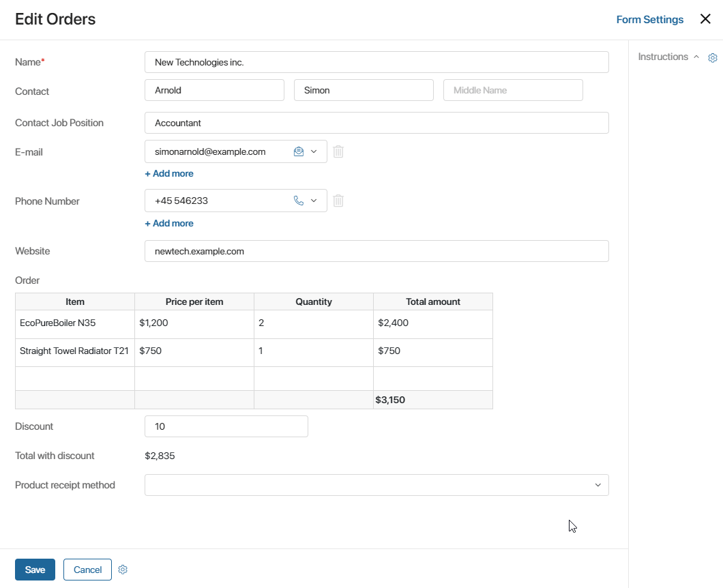
Task: Cancel editing the order
Action: coord(87,570)
